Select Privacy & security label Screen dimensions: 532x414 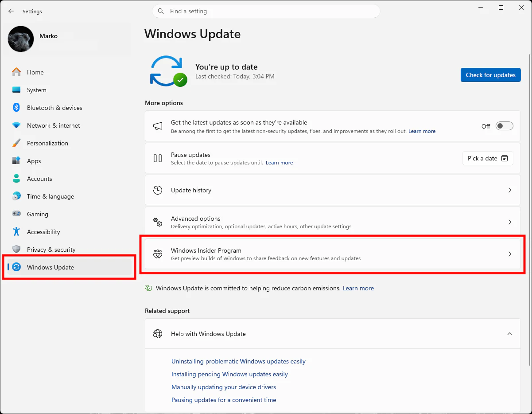tap(51, 250)
